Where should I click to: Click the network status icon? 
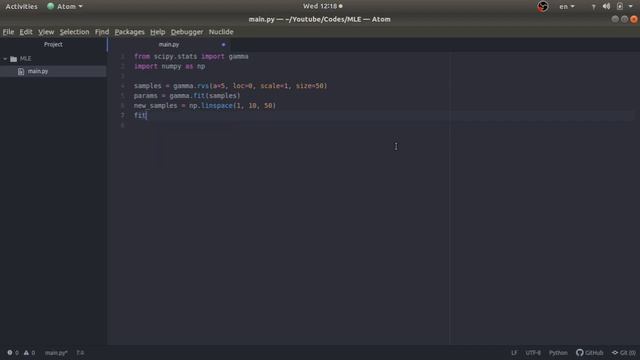[x=593, y=7]
